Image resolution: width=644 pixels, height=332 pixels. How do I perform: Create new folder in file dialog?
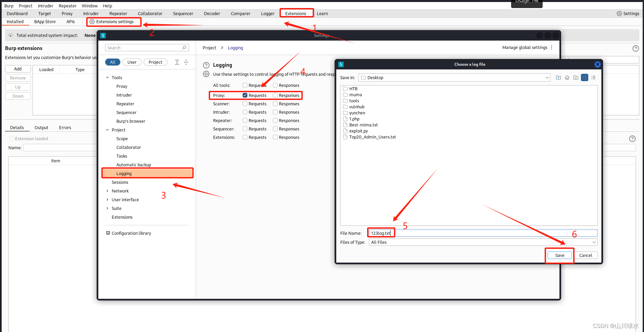click(x=576, y=77)
